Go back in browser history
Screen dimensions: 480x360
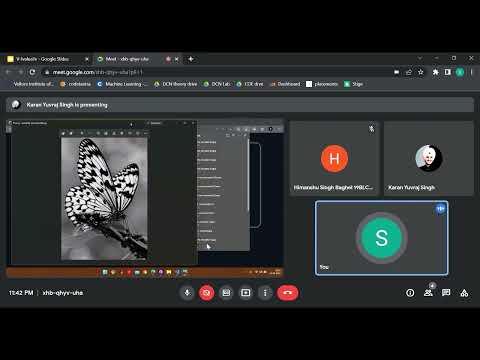coord(8,72)
